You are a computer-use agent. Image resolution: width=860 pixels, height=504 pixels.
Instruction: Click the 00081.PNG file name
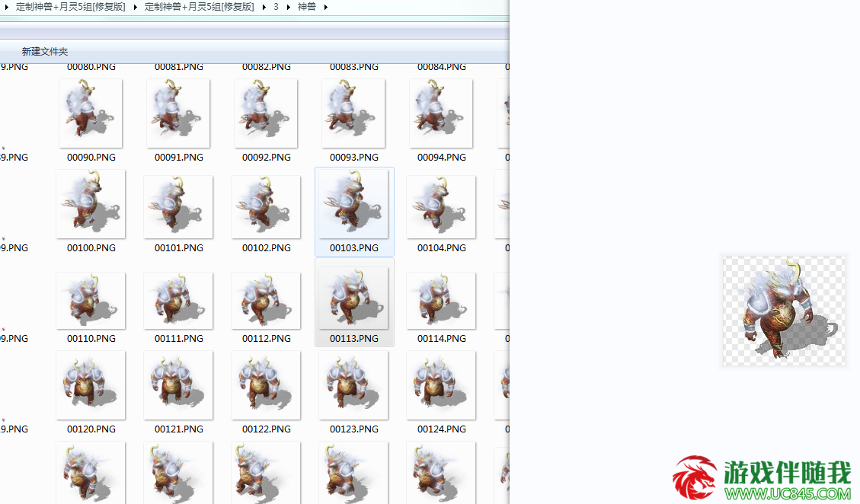click(x=179, y=68)
